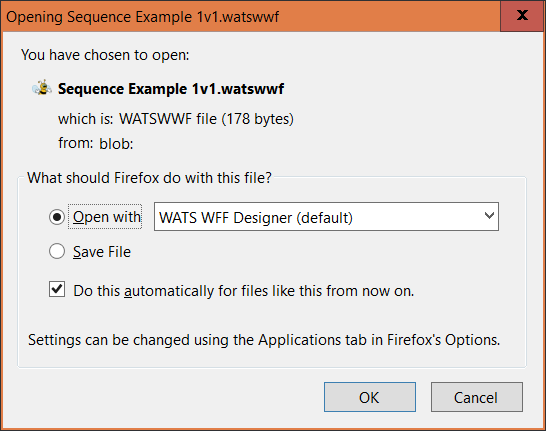Choose the Save File radio button

(57, 251)
